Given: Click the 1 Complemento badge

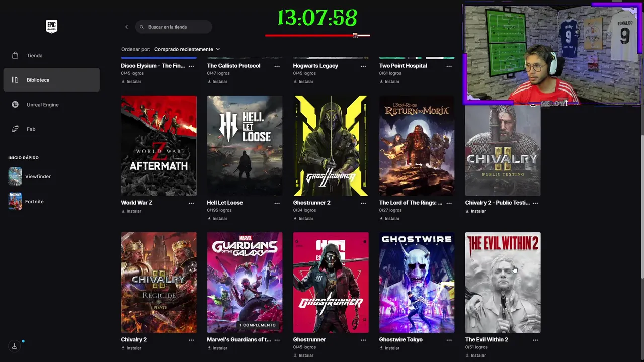Looking at the screenshot, I should 258,325.
